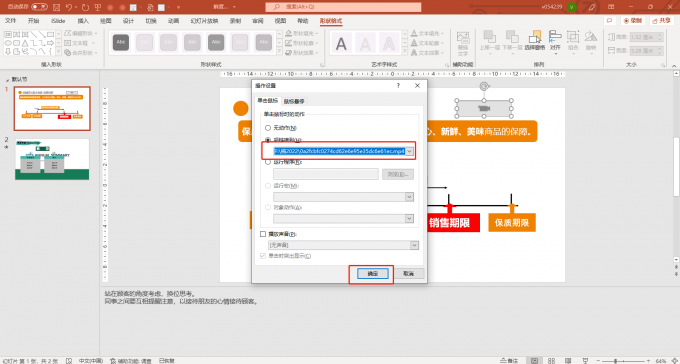Toggle the 自动保存 autosave switch
Screen dimensions: 680x364
point(39,7)
